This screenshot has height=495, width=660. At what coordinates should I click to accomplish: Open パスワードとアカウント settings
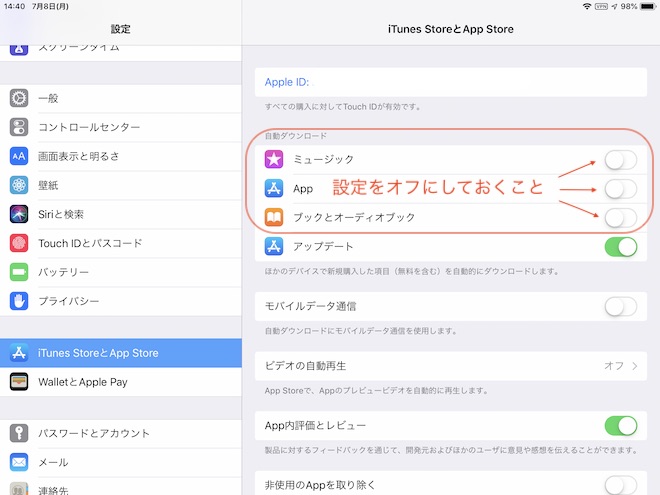(121, 433)
